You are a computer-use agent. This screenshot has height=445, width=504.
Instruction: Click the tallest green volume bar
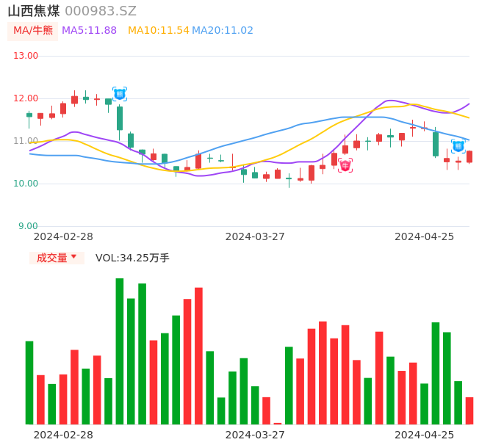point(120,351)
